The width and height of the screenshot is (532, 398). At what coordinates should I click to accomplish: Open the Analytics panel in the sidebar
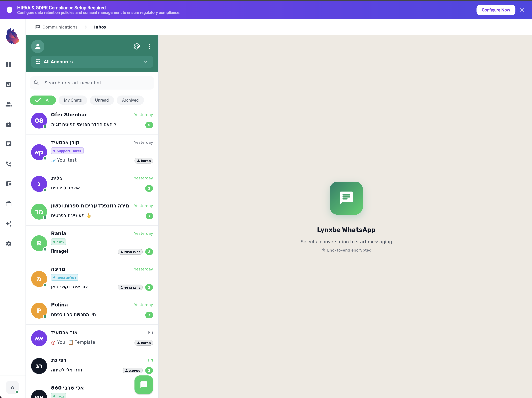9,84
